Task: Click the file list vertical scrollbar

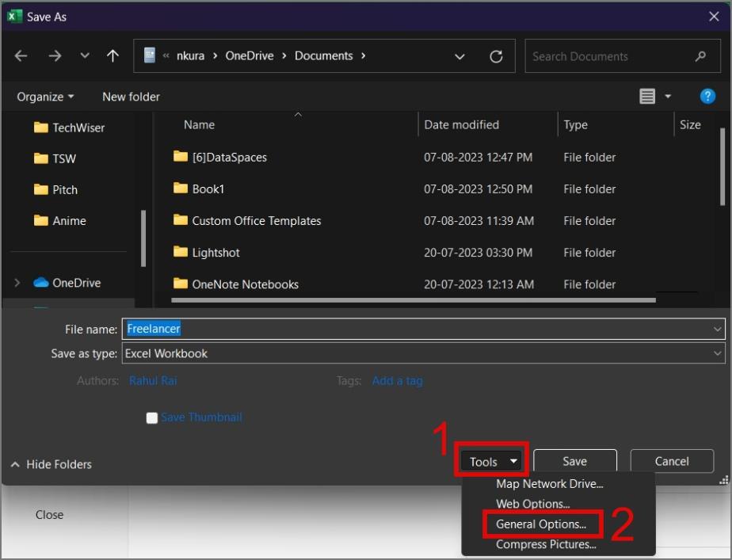Action: tap(722, 166)
